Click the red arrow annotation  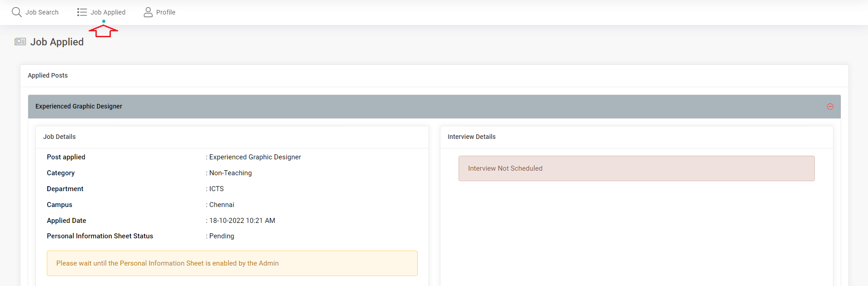104,31
